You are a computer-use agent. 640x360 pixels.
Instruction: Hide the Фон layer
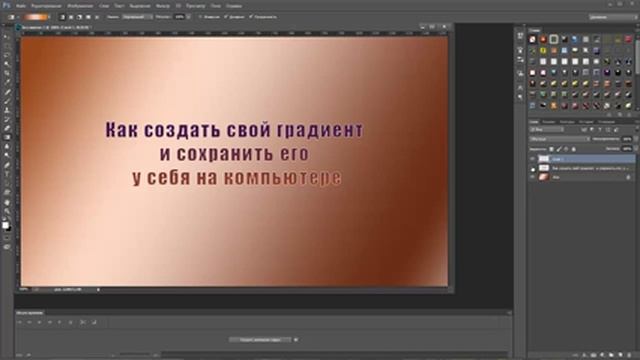(532, 177)
